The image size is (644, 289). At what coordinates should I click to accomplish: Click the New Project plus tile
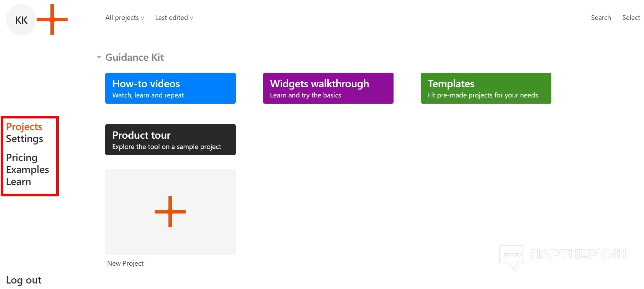[x=170, y=211]
